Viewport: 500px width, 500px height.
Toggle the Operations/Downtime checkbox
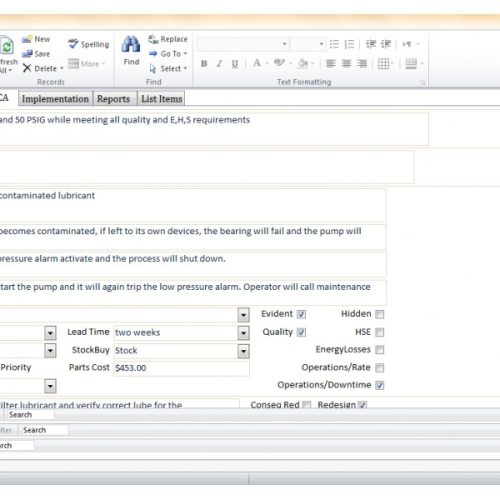379,385
